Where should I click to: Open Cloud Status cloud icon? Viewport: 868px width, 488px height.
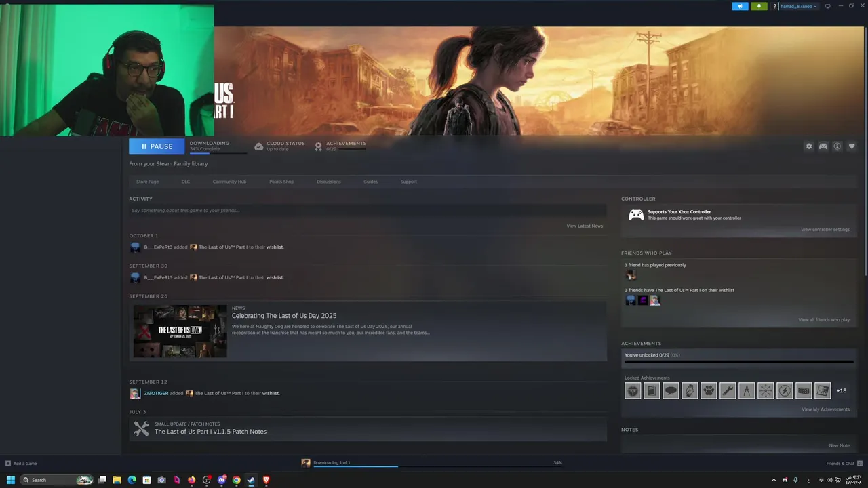pyautogui.click(x=258, y=146)
